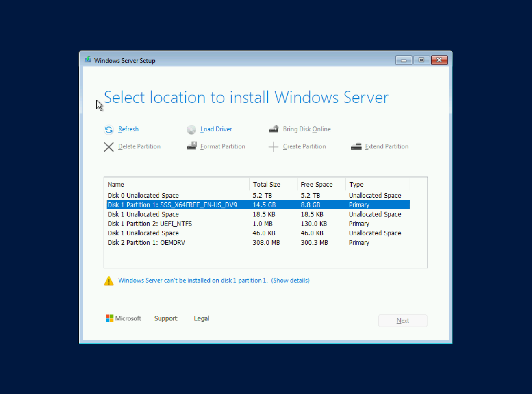The width and height of the screenshot is (532, 394).
Task: Click the Create Partition plus icon
Action: [x=274, y=147]
